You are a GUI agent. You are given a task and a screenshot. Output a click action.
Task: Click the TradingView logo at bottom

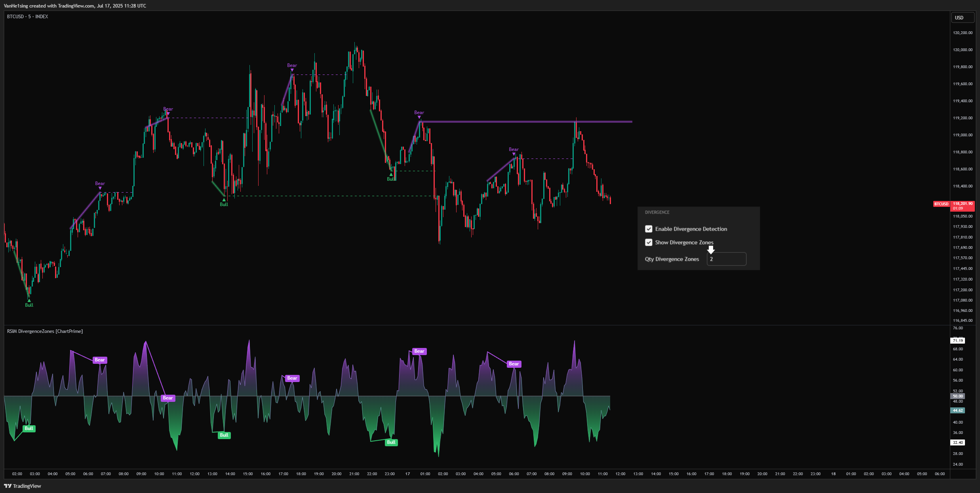tap(23, 486)
